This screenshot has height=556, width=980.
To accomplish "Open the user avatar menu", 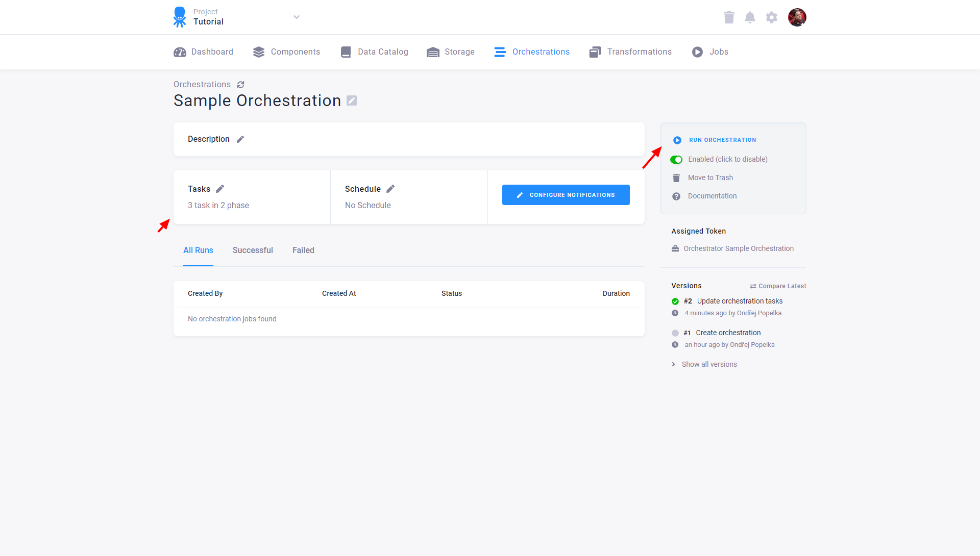I will [797, 17].
